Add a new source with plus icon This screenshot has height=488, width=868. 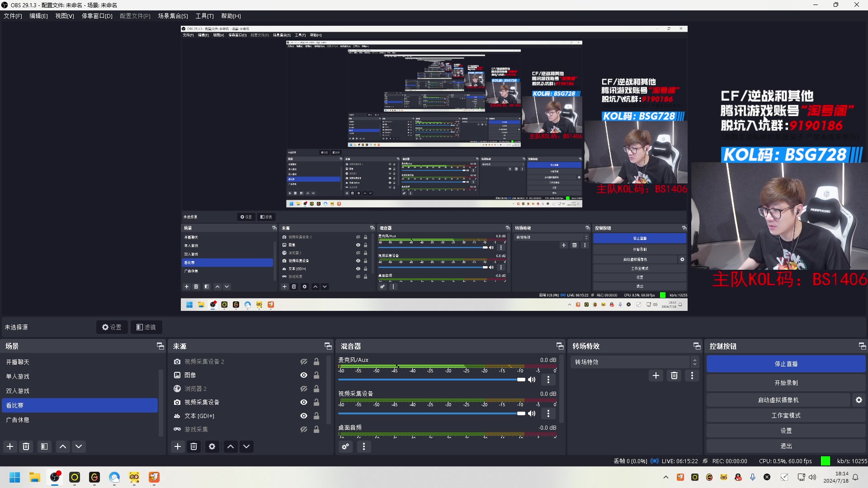pyautogui.click(x=178, y=446)
